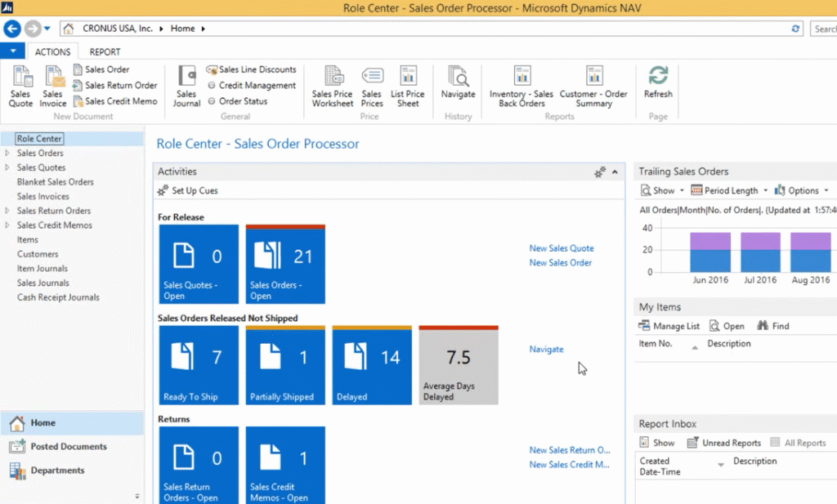837x504 pixels.
Task: Click Jun 2016 purple chart bar segment
Action: 710,241
